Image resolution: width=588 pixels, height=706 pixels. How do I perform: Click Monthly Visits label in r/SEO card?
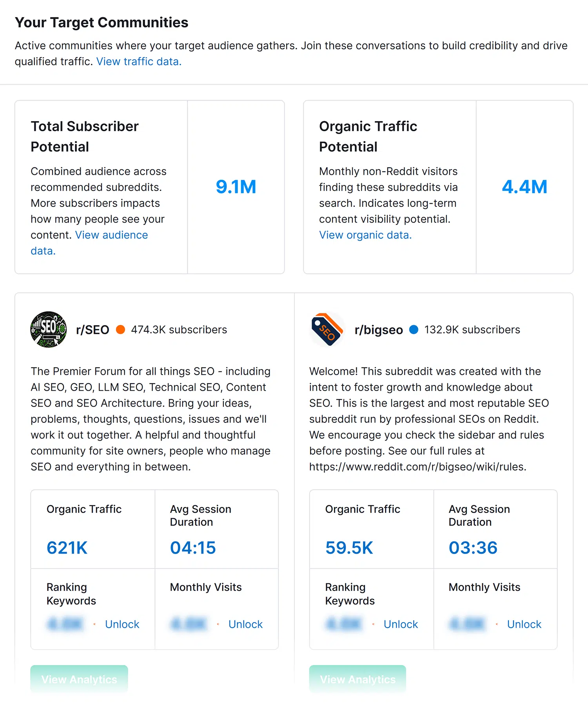click(x=206, y=587)
